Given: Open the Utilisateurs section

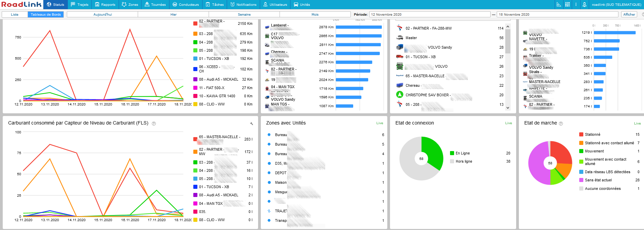Looking at the screenshot, I should 275,4.
